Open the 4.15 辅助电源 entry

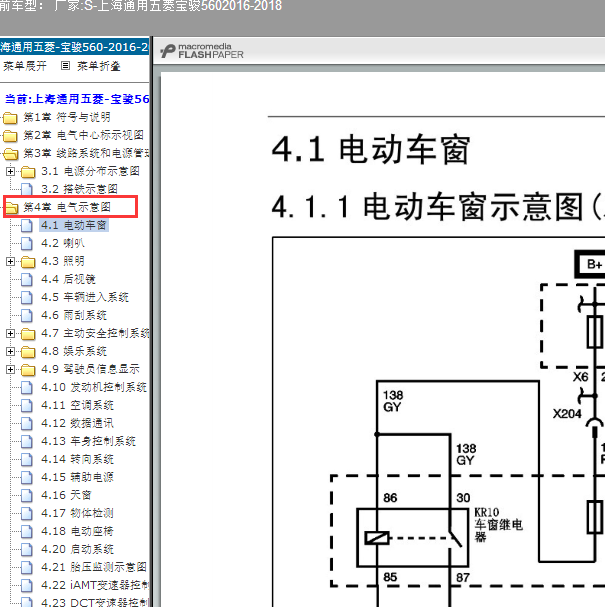point(77,477)
